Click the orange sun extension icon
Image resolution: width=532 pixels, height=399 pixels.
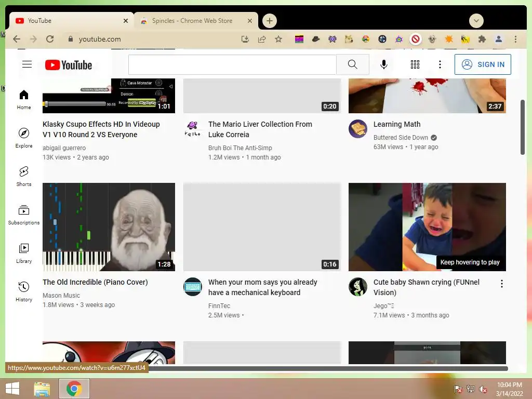click(449, 39)
